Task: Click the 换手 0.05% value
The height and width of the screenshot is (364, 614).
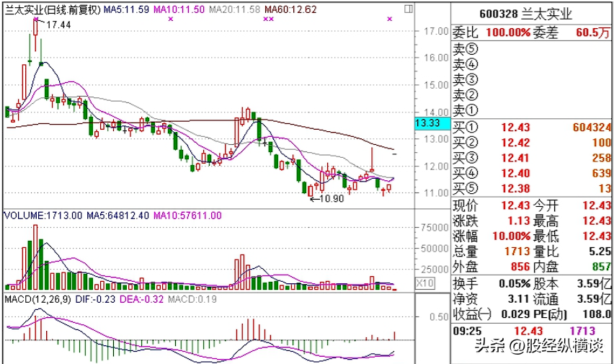Action: tap(514, 283)
